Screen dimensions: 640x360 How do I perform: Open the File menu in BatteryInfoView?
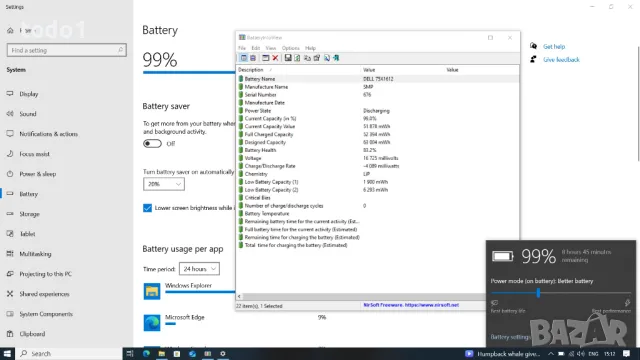point(242,48)
